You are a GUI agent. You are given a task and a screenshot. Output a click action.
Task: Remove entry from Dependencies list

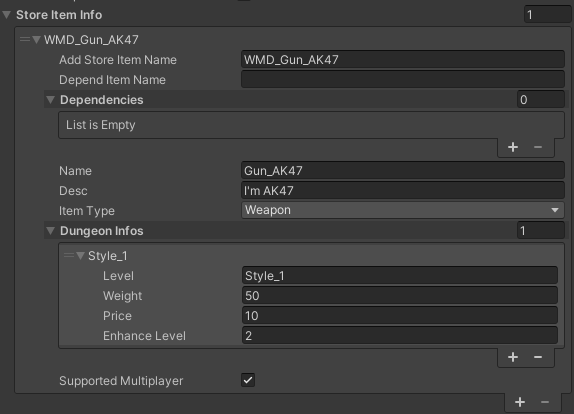point(538,147)
